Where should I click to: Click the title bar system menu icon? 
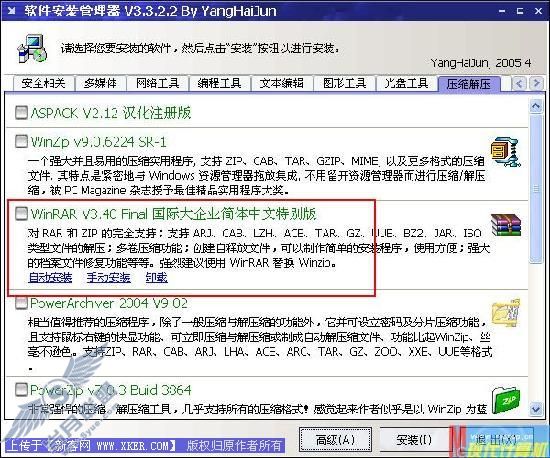(11, 11)
